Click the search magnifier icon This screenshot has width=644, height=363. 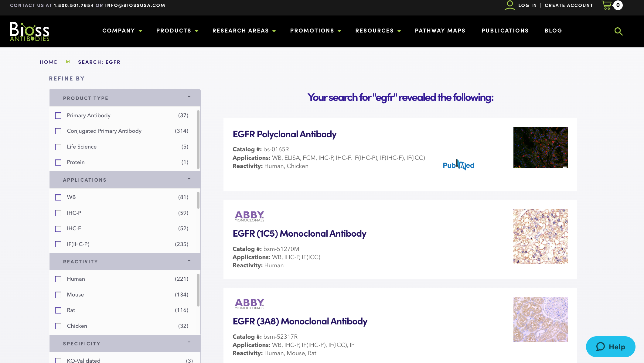[618, 31]
